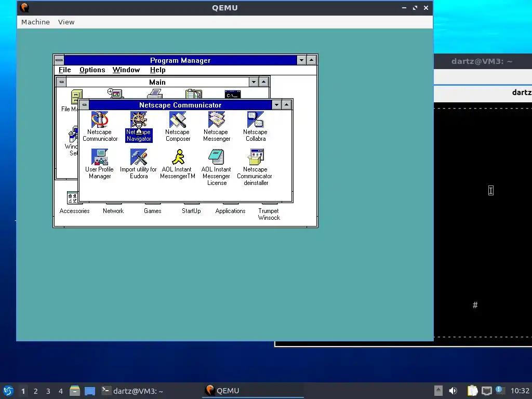Select the Games program group
Screen dimensions: 532x399
pos(152,211)
